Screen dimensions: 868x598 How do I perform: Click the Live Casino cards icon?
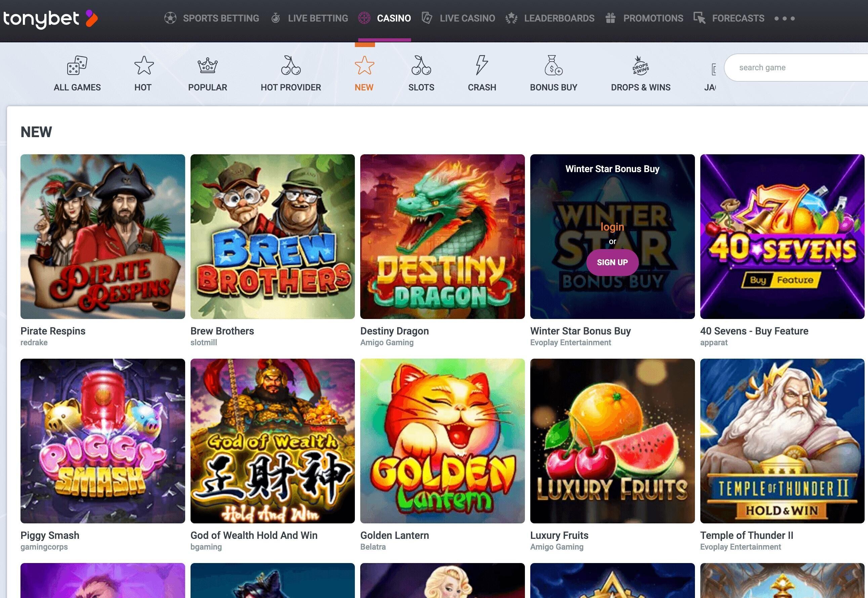coord(427,18)
